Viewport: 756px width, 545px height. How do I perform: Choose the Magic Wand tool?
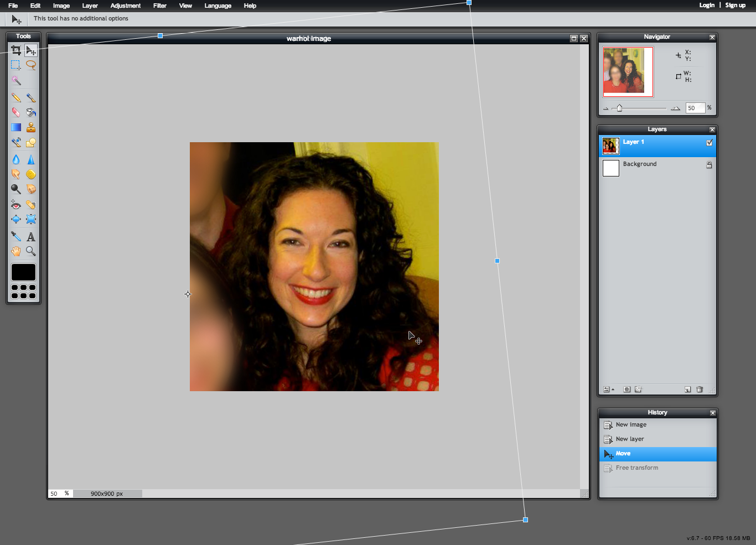[x=16, y=81]
